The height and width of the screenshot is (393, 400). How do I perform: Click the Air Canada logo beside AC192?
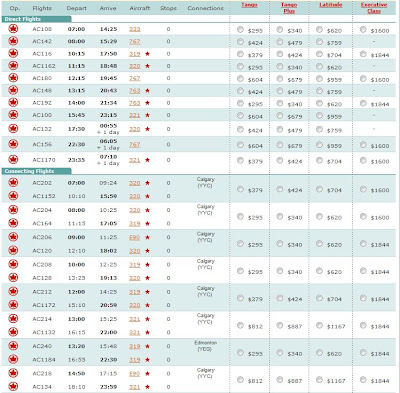(x=13, y=103)
